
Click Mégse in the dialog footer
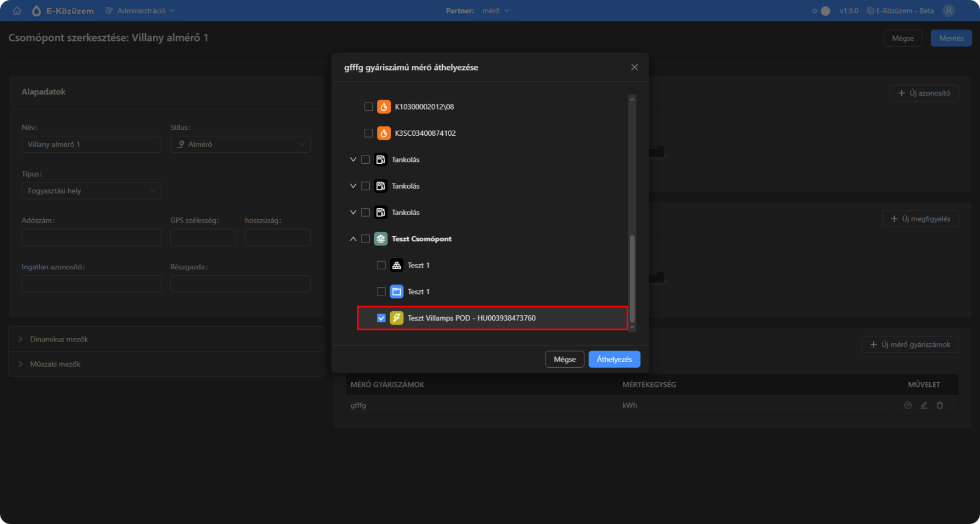(x=564, y=359)
